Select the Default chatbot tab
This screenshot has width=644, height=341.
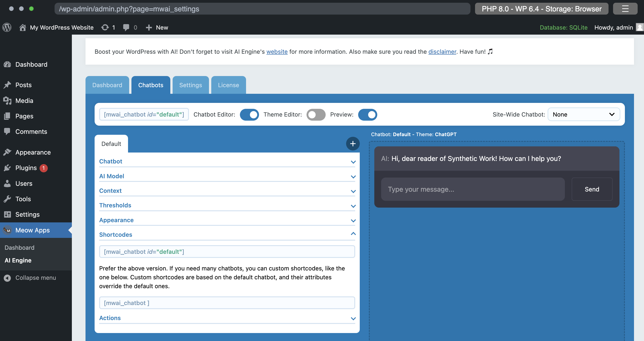tap(111, 144)
